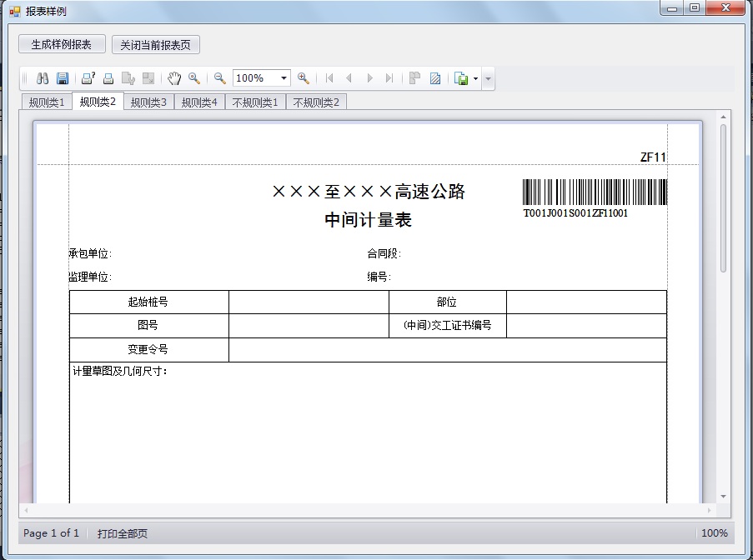Click the 编号: label

click(379, 277)
